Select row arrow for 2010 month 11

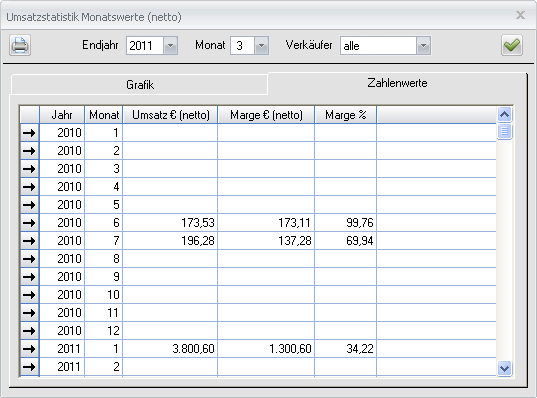(29, 313)
